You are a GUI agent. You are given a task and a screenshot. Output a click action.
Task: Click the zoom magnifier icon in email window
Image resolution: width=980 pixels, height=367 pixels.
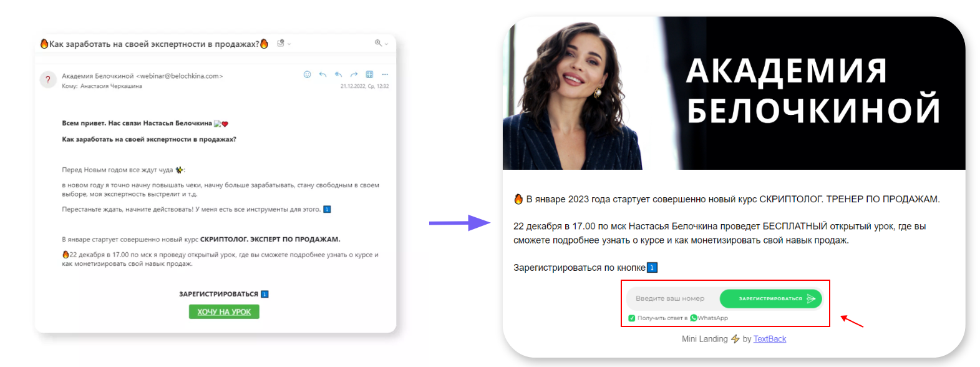378,43
